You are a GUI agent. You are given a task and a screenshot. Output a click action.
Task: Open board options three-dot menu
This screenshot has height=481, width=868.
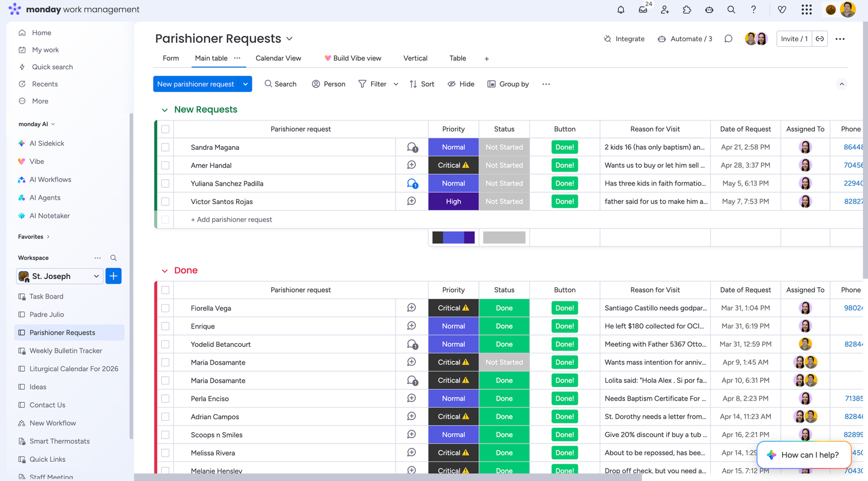click(840, 39)
